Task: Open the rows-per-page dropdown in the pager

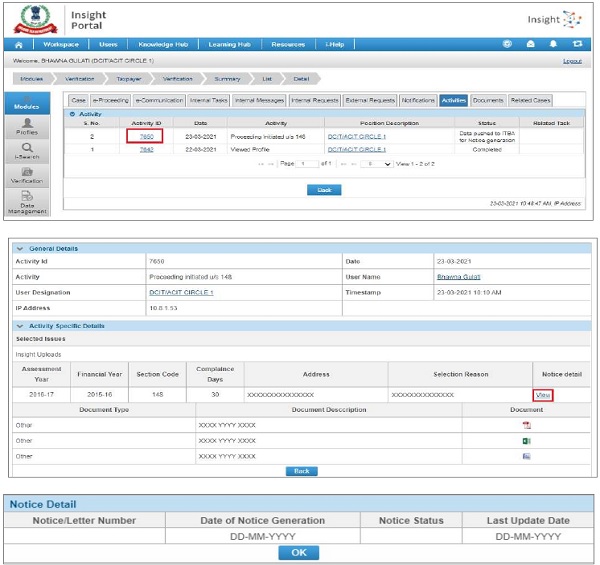Action: pyautogui.click(x=377, y=164)
